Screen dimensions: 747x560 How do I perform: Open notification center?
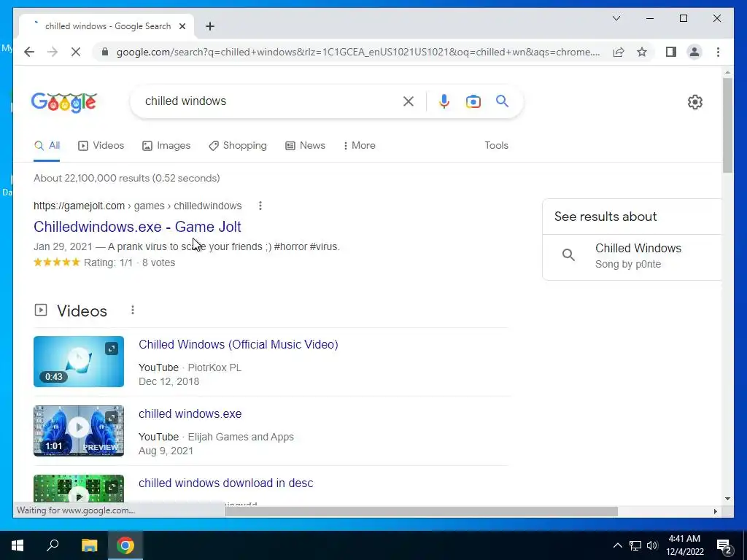click(x=724, y=546)
